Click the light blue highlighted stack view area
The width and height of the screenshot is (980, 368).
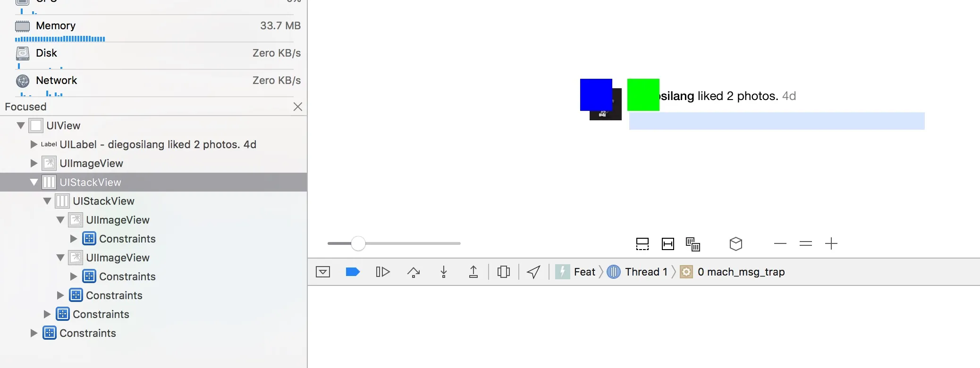pyautogui.click(x=777, y=121)
